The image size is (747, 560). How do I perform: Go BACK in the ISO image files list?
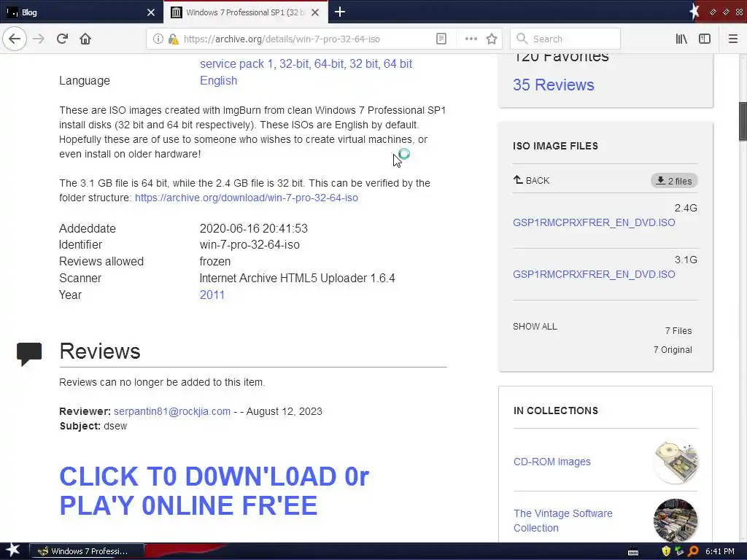click(x=531, y=181)
